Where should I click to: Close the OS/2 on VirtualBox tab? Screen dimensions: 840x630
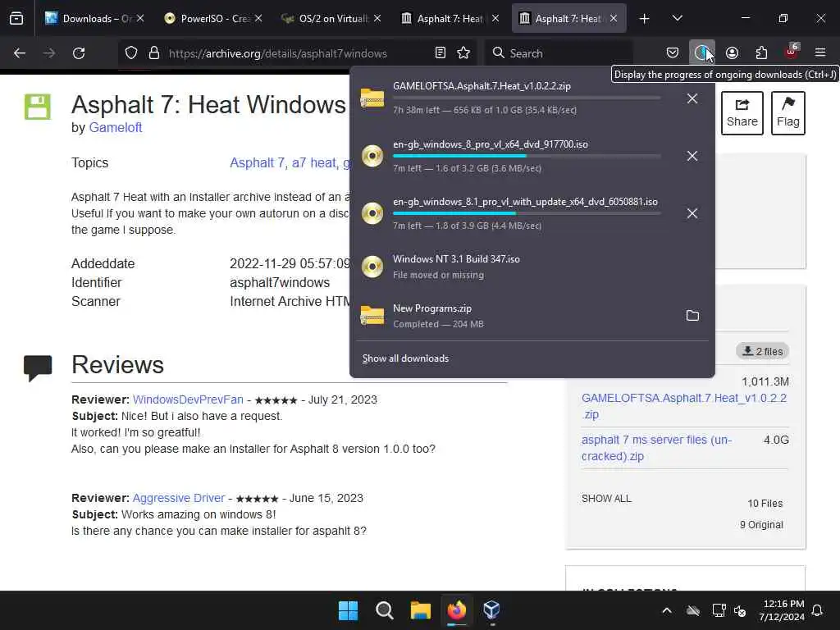coord(377,19)
